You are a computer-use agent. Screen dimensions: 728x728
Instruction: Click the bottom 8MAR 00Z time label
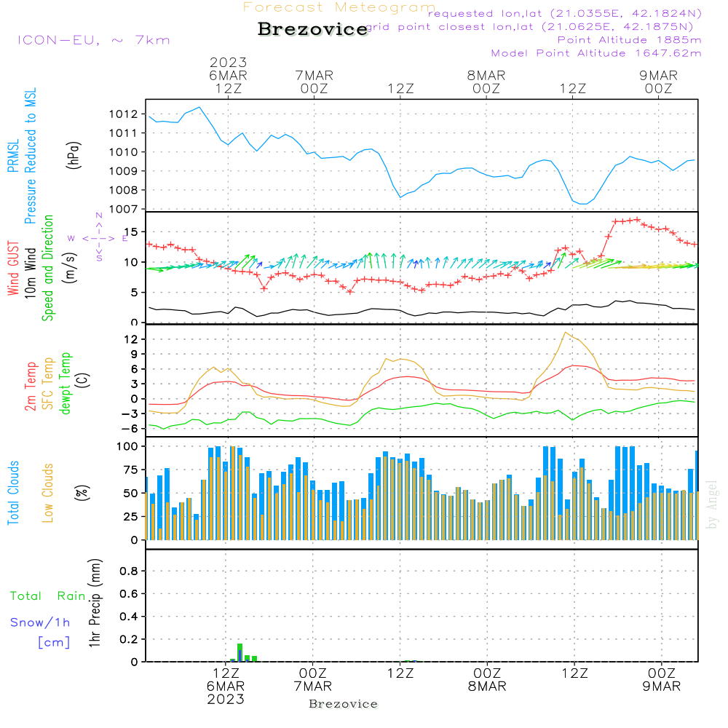point(486,680)
